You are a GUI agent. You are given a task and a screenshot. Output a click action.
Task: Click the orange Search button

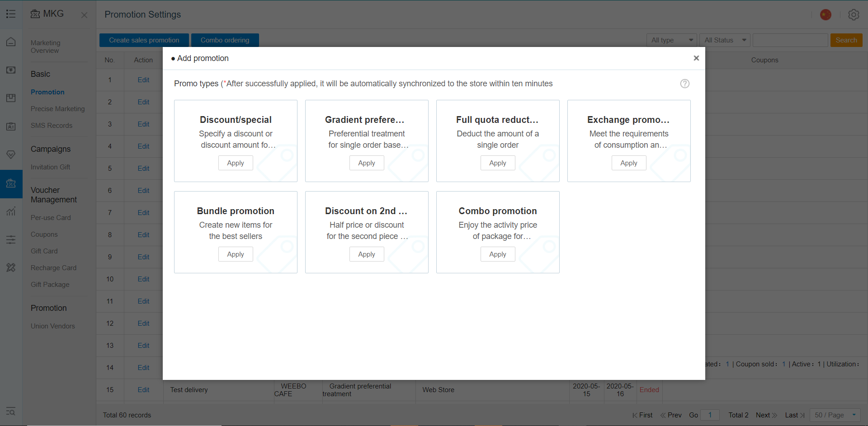pos(846,40)
